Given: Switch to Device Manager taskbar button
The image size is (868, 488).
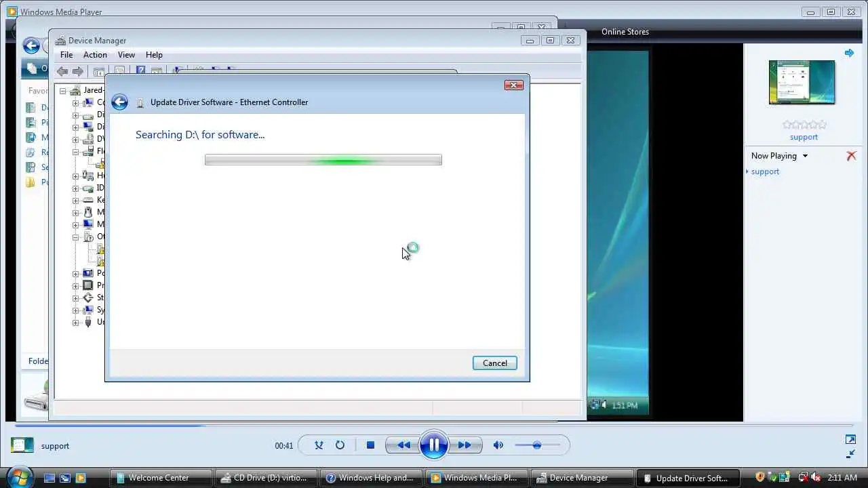Looking at the screenshot, I should (x=582, y=478).
